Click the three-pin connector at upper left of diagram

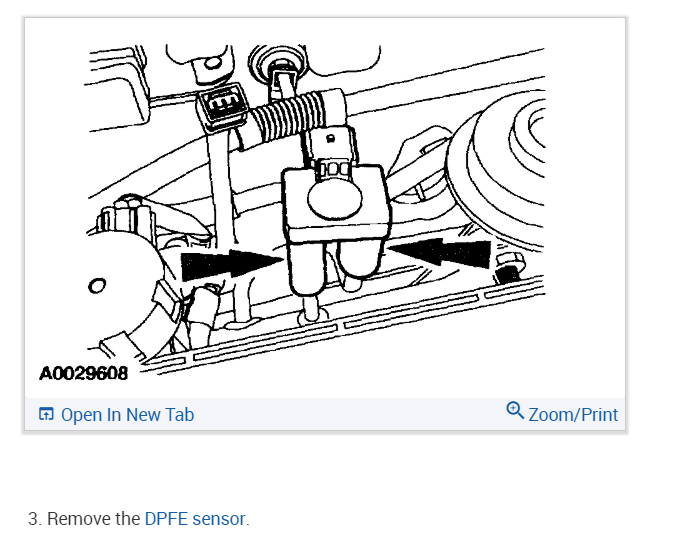coord(221,104)
